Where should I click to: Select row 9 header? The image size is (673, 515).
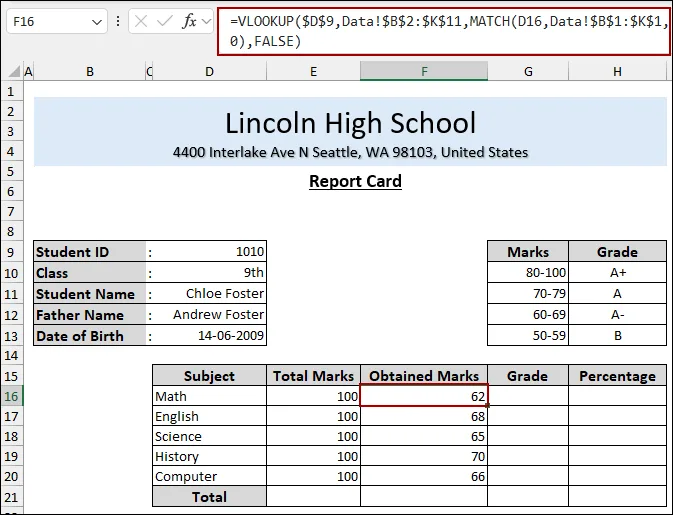pos(11,252)
